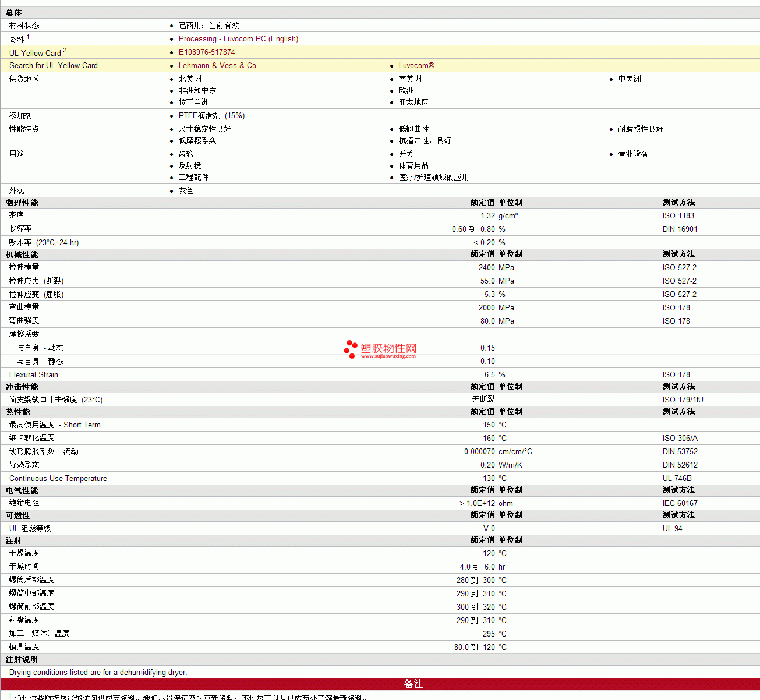Select the tensile stress value 55.0

[488, 281]
